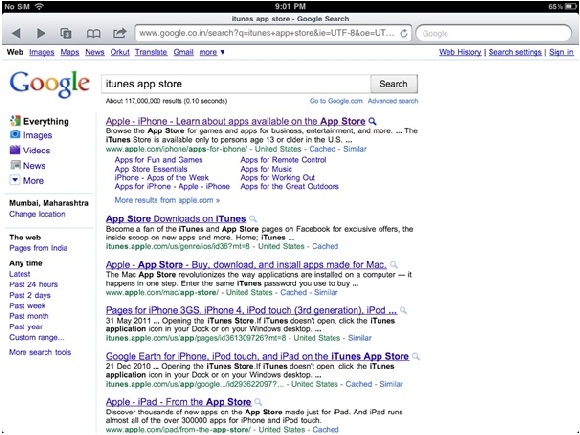Open 'Google Earth for iPhone' result
580x435 pixels.
click(257, 357)
